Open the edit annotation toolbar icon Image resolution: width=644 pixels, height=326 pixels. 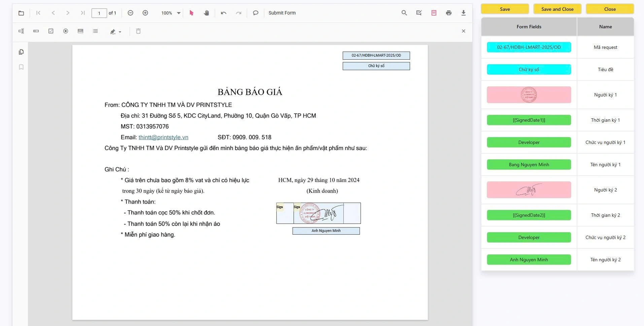click(x=419, y=13)
